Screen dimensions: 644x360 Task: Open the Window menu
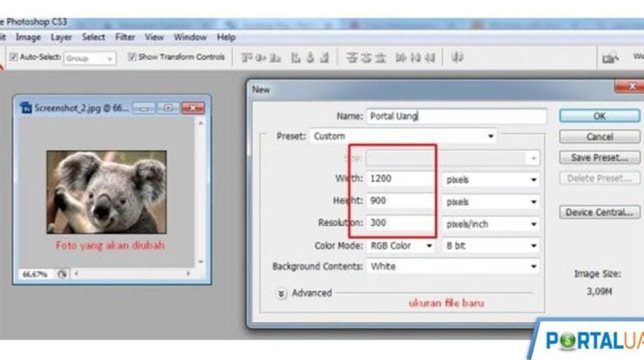coord(191,37)
